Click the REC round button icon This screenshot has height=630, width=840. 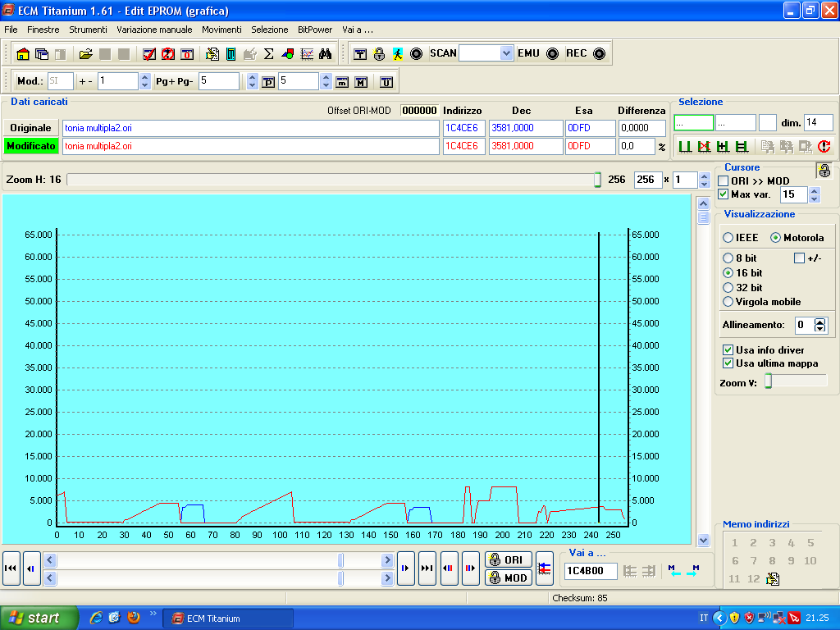[599, 54]
